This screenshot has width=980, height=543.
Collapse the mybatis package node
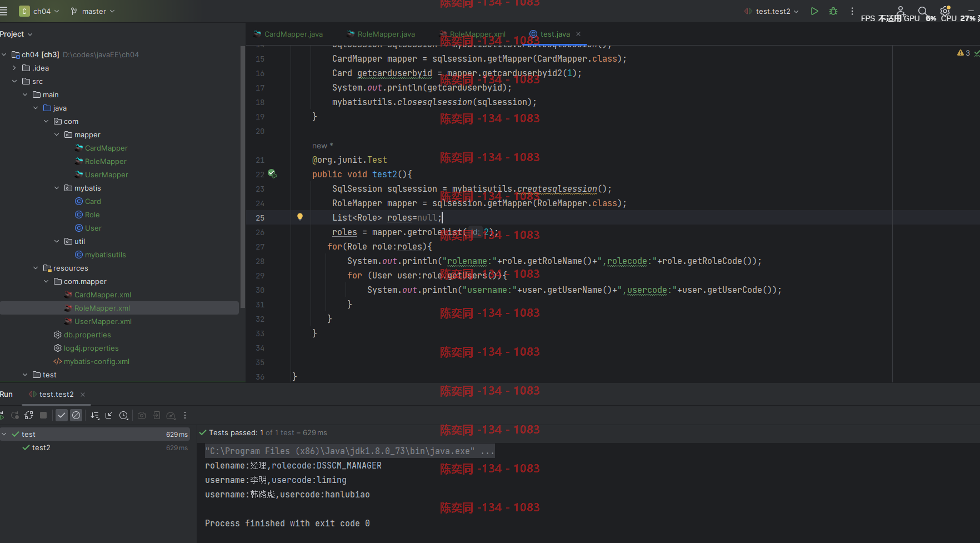(57, 188)
